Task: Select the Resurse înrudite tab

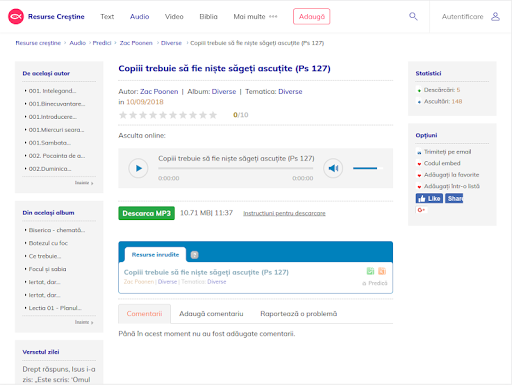Action: click(x=155, y=255)
